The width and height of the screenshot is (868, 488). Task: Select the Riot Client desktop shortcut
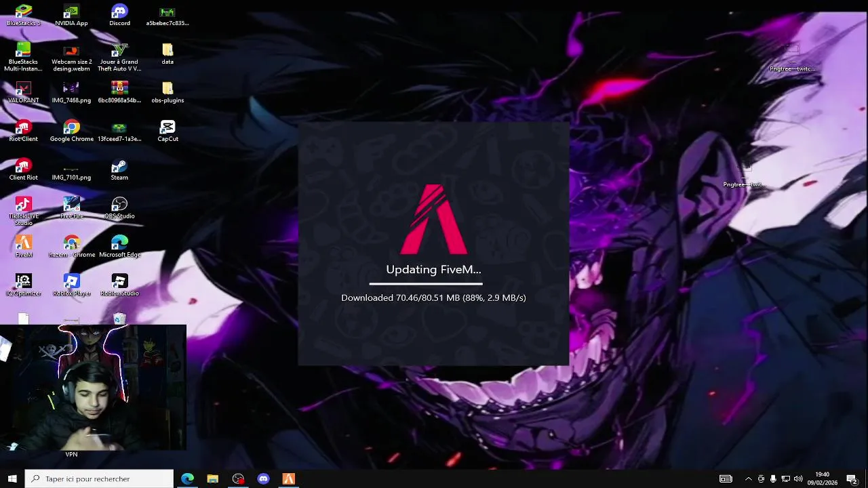(x=23, y=131)
